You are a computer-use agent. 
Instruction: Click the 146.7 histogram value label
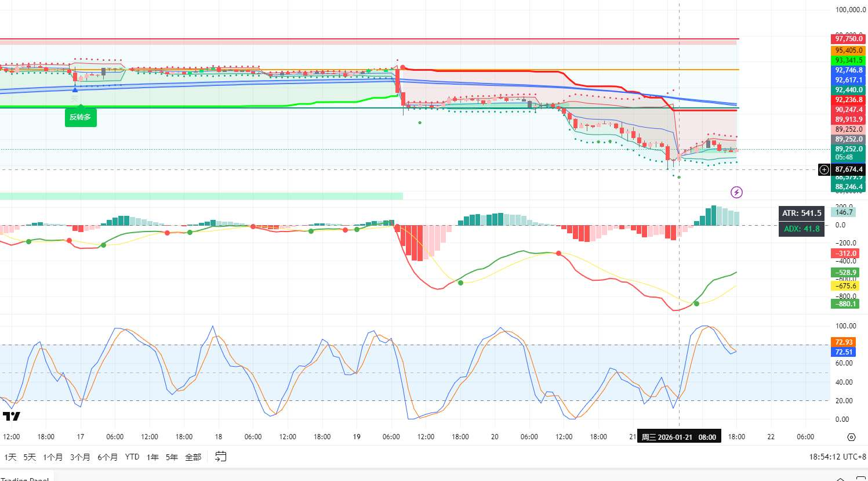point(844,212)
